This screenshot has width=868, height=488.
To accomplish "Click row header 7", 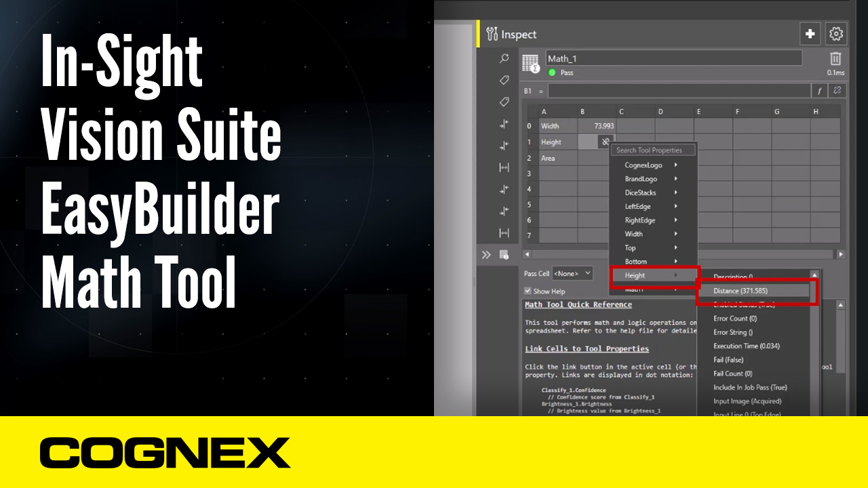I will pos(530,235).
